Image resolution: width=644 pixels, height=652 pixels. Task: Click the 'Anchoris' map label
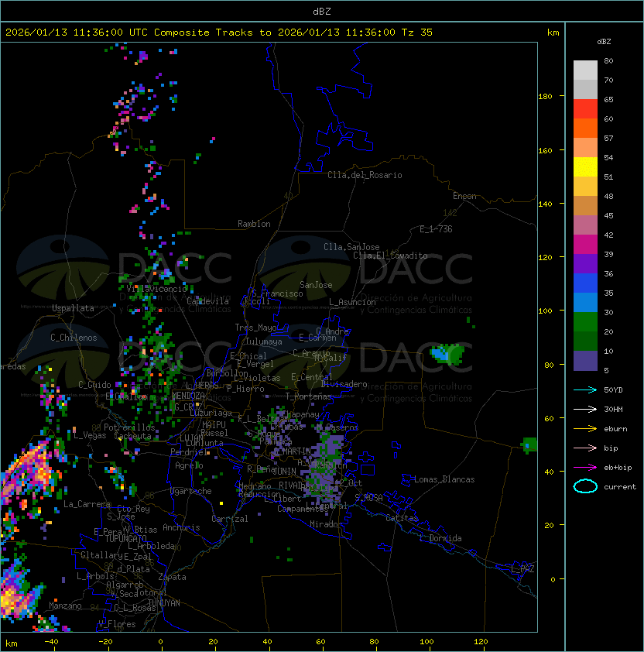181,527
